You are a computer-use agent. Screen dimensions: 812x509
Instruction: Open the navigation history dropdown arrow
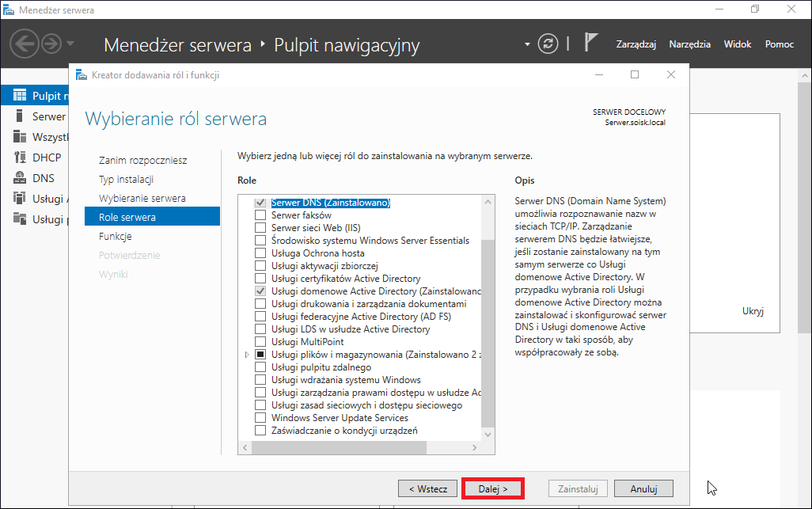coord(70,44)
